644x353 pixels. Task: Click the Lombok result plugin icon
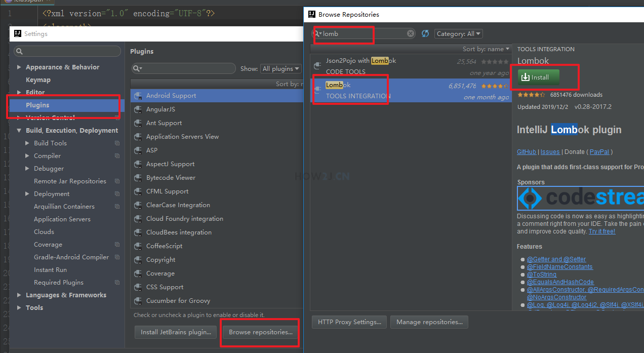point(317,90)
